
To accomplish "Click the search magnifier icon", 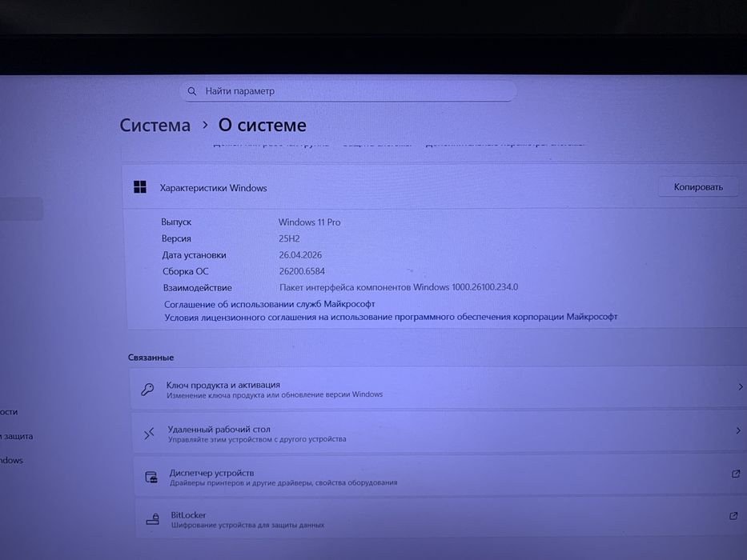I will tap(192, 91).
